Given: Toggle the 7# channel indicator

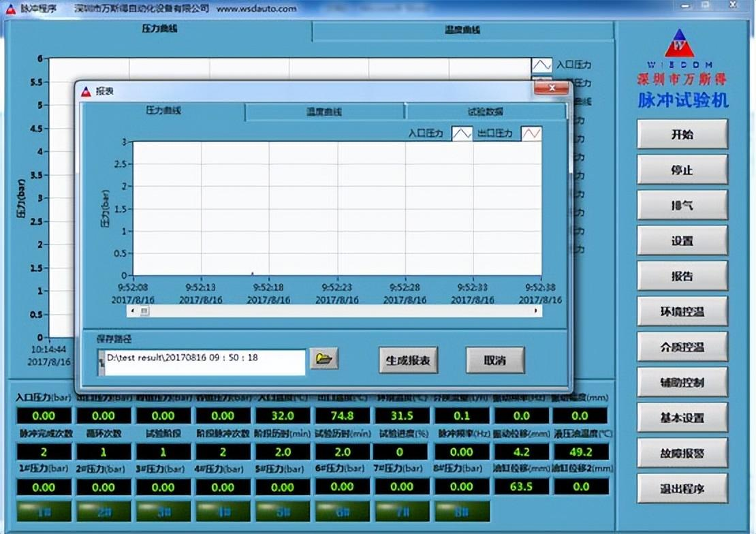Looking at the screenshot, I should (x=403, y=512).
